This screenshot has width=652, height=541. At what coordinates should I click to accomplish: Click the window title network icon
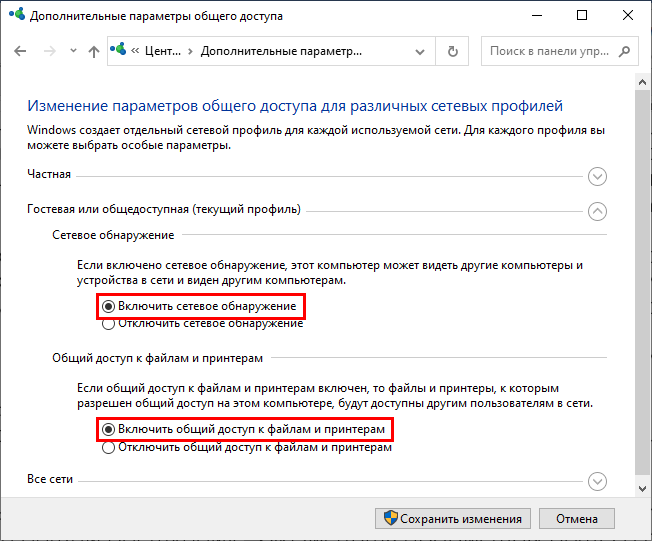17,14
